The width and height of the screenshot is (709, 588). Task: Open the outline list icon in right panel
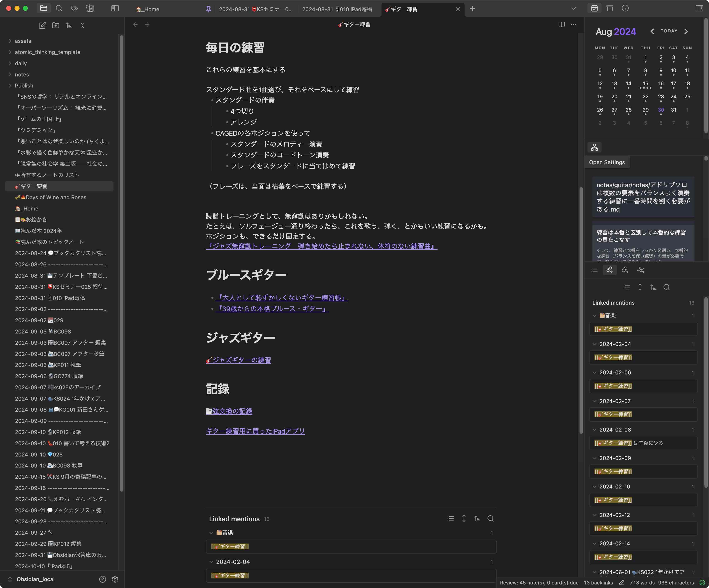595,270
